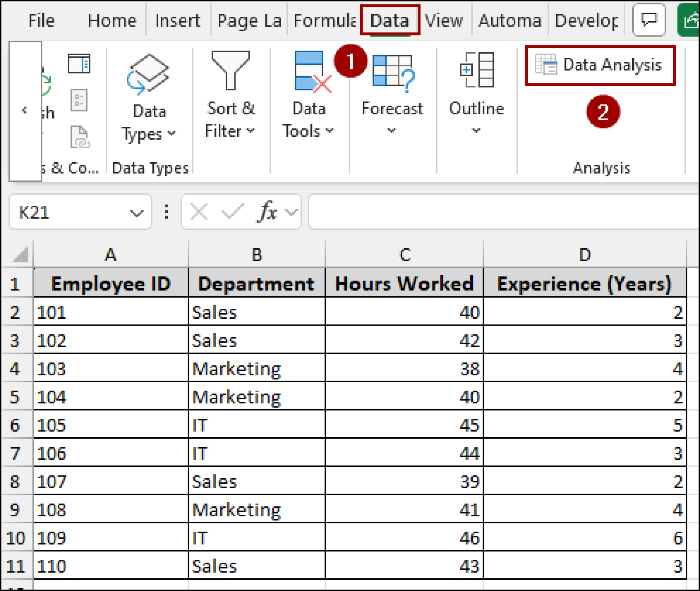The height and width of the screenshot is (591, 700).
Task: Click the File menu
Action: tap(41, 20)
